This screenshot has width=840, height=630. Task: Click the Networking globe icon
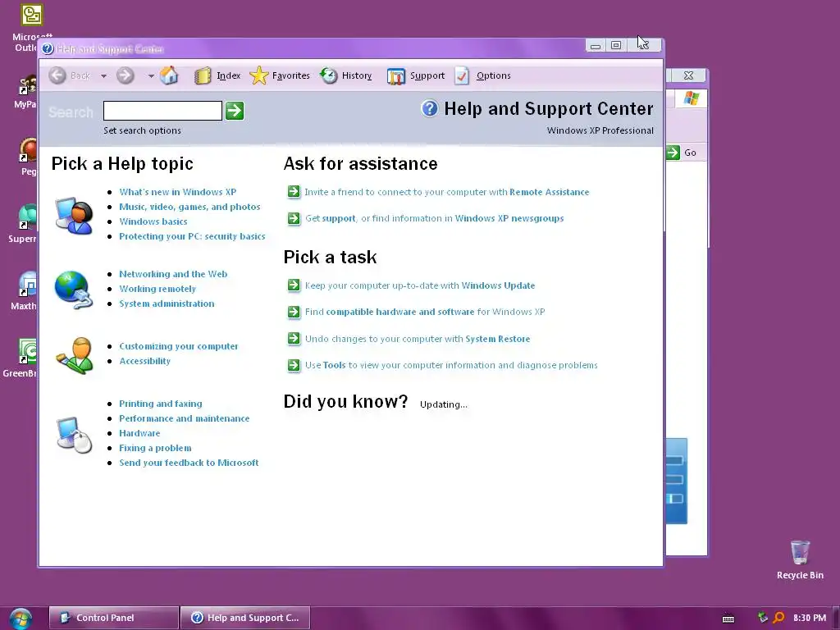click(73, 290)
